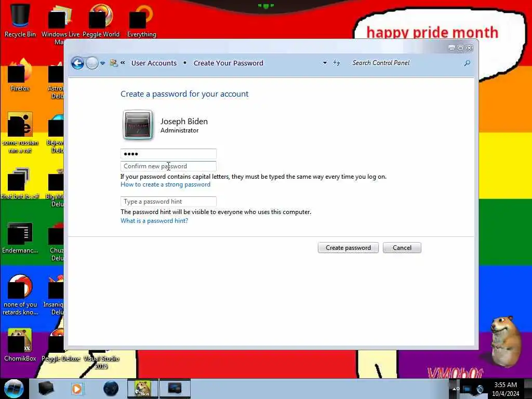Open the address bar history dropdown

(x=325, y=63)
